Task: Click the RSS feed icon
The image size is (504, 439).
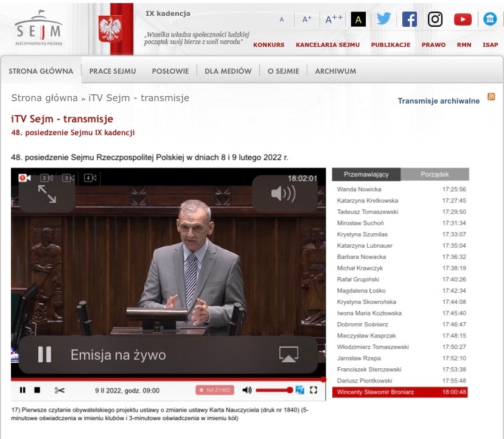Action: pyautogui.click(x=491, y=97)
